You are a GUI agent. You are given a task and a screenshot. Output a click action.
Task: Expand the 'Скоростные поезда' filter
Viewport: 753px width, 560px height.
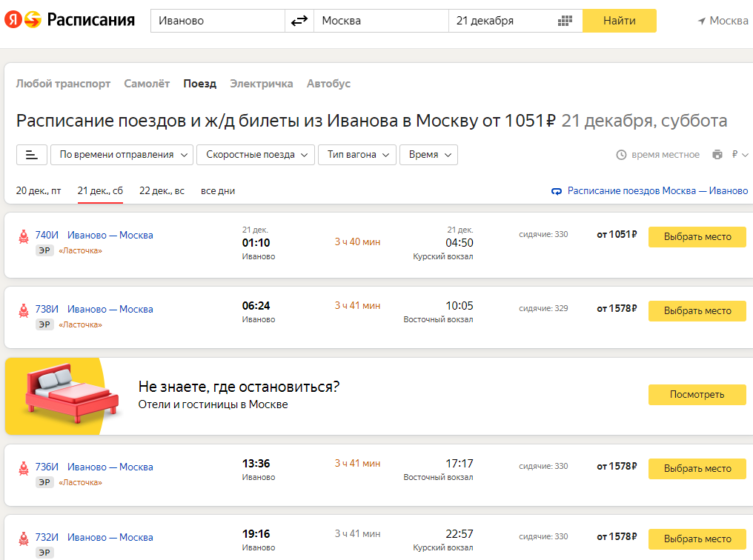256,155
